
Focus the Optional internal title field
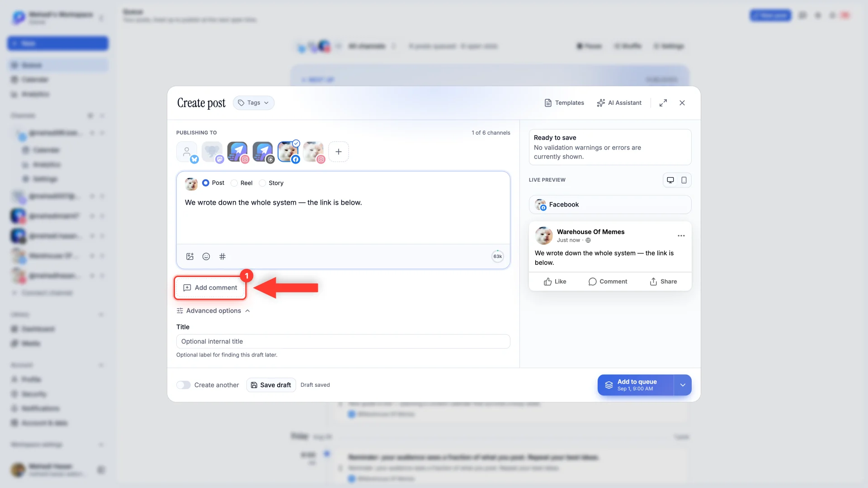click(343, 342)
